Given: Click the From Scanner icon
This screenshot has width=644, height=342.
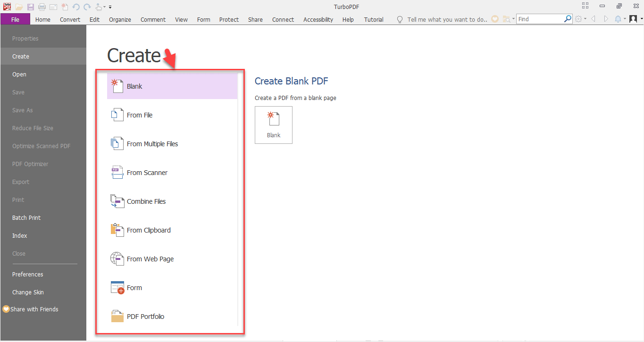Looking at the screenshot, I should click(x=117, y=172).
